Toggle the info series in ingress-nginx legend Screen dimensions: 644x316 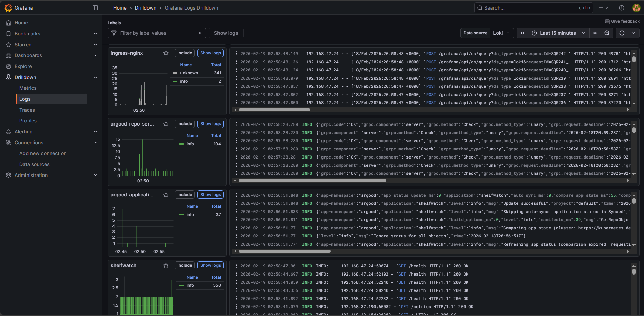click(184, 81)
